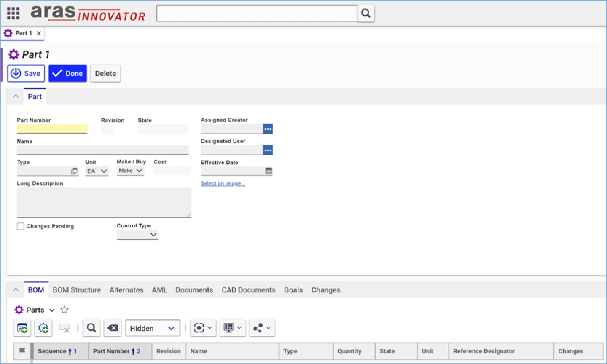The width and height of the screenshot is (607, 364).
Task: Open the capture options dropdown in toolbar
Action: tap(203, 328)
